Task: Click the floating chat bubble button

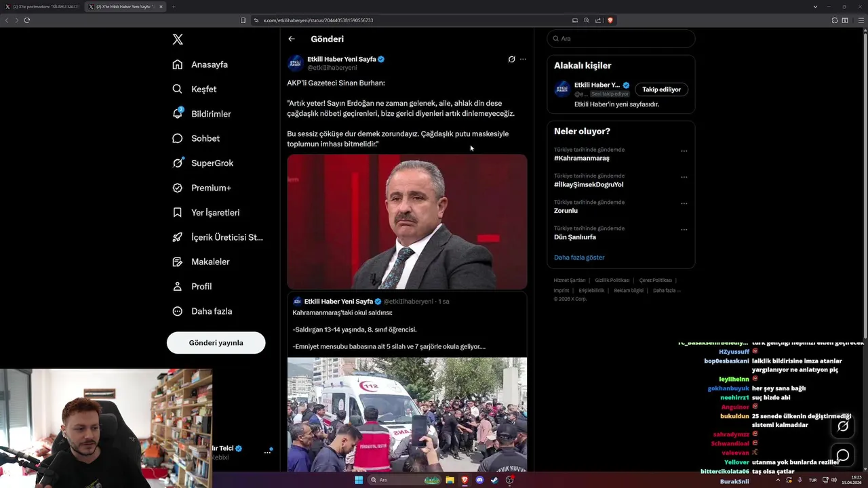Action: point(843,455)
